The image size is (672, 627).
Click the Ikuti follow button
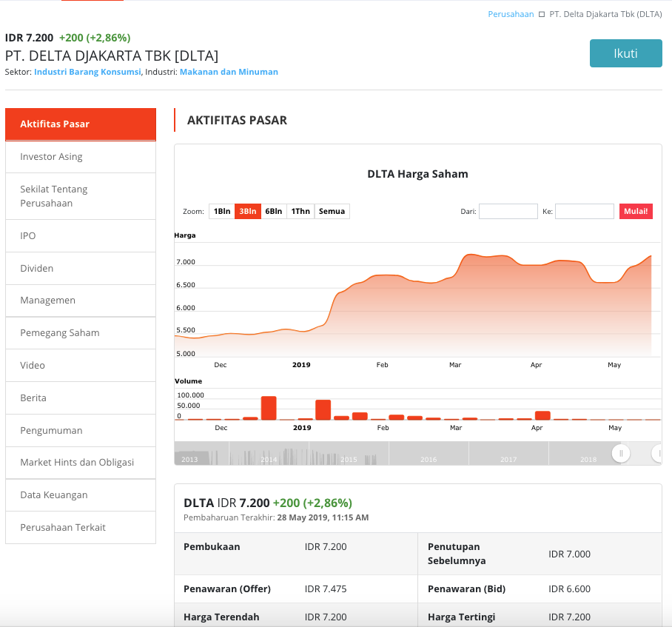click(x=625, y=53)
